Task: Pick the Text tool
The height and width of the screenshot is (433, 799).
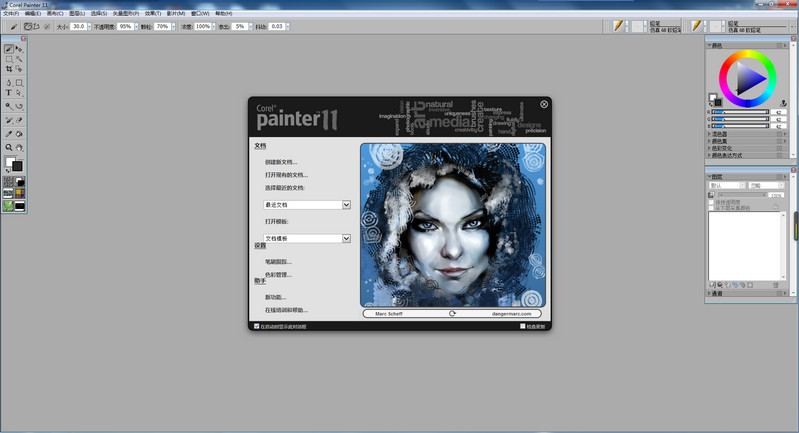Action: click(9, 93)
